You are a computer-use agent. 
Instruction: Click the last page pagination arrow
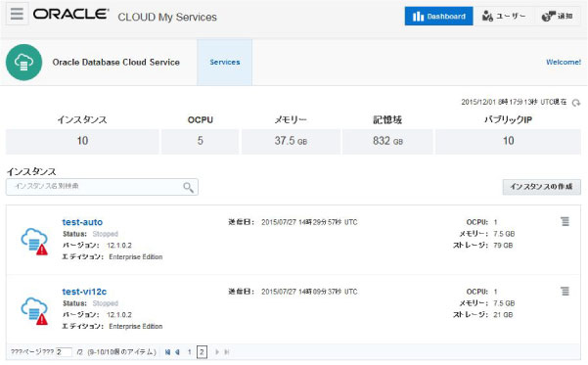(227, 352)
